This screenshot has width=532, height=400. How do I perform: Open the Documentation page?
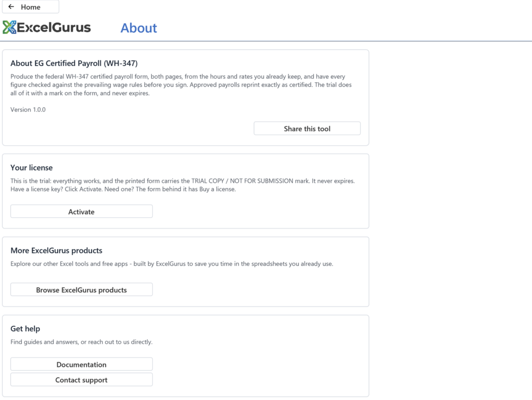pos(82,364)
